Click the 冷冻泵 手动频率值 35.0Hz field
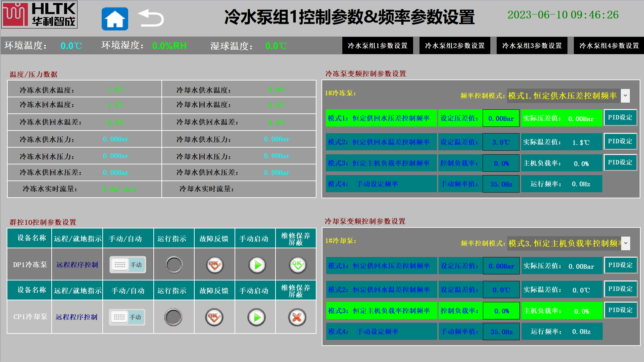The width and height of the screenshot is (644, 362). coord(501,184)
